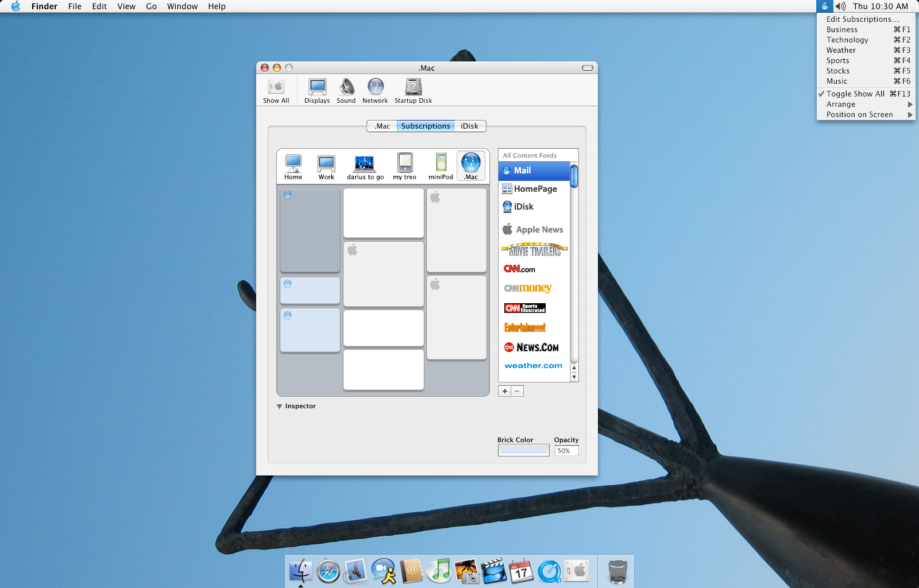Click the Show All toolbar button
The height and width of the screenshot is (588, 919).
coord(276,89)
